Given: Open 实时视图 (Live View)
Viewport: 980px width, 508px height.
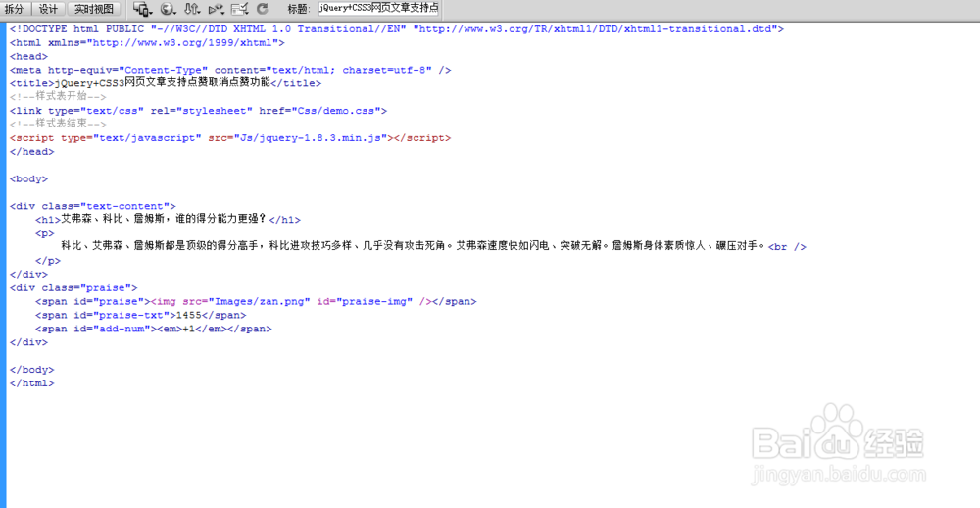Looking at the screenshot, I should coord(94,9).
